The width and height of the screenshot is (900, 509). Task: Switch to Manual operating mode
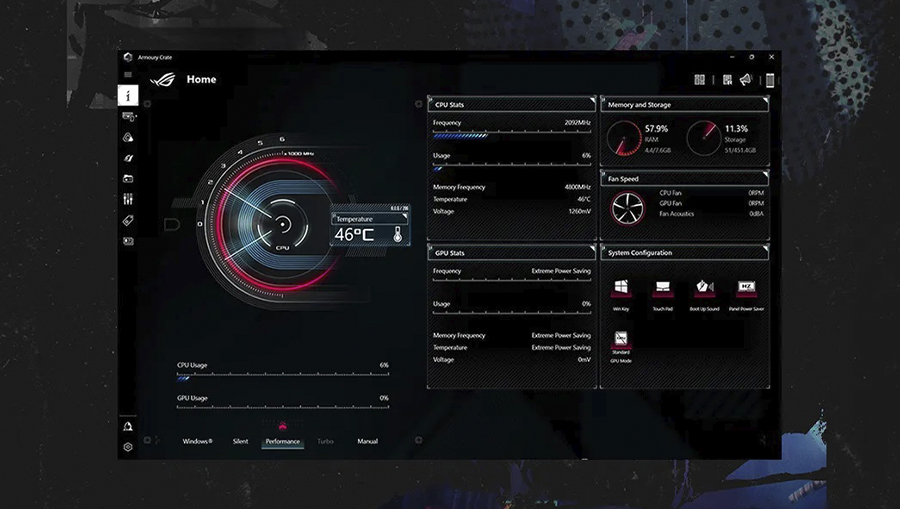point(367,441)
